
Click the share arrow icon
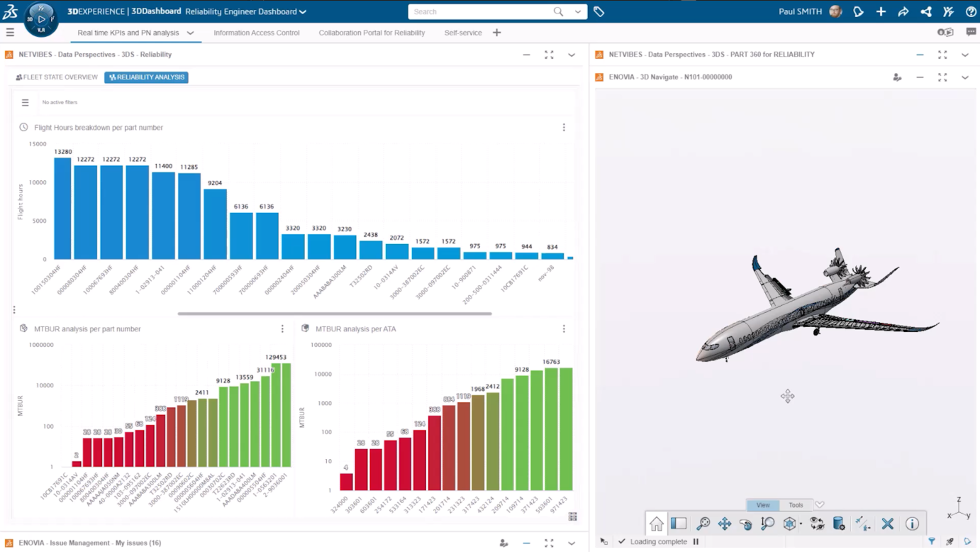tap(903, 11)
